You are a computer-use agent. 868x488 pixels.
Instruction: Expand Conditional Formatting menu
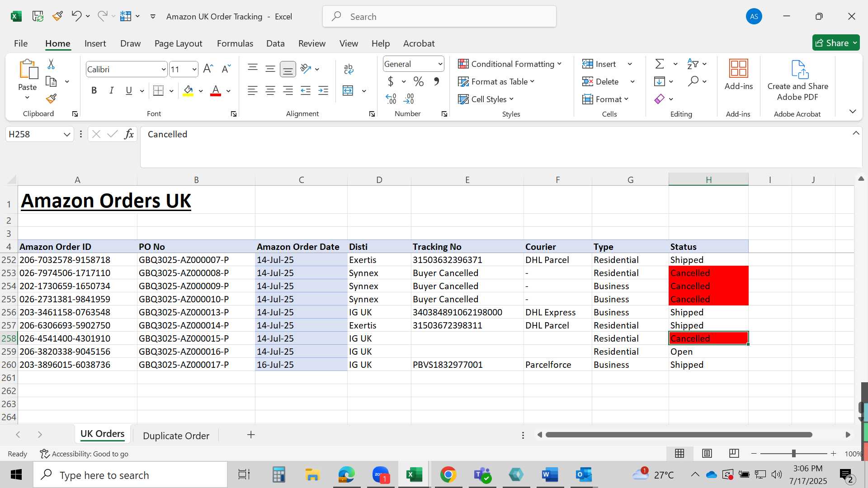click(x=510, y=64)
